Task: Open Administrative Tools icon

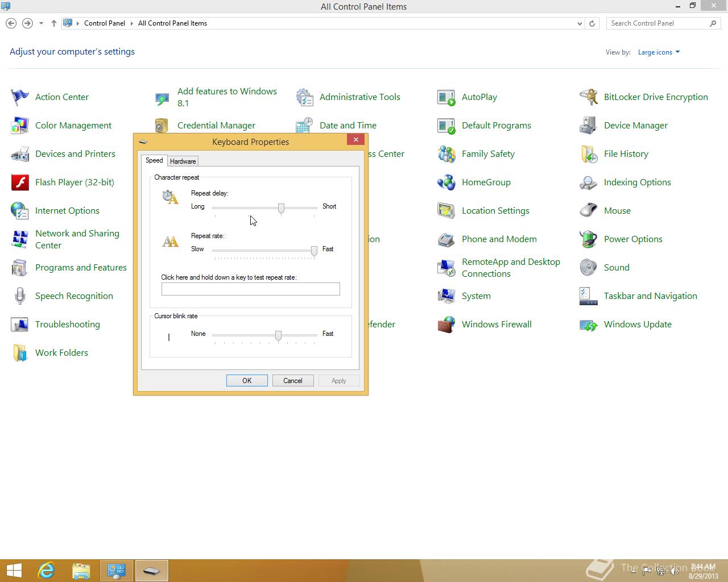Action: coord(304,97)
